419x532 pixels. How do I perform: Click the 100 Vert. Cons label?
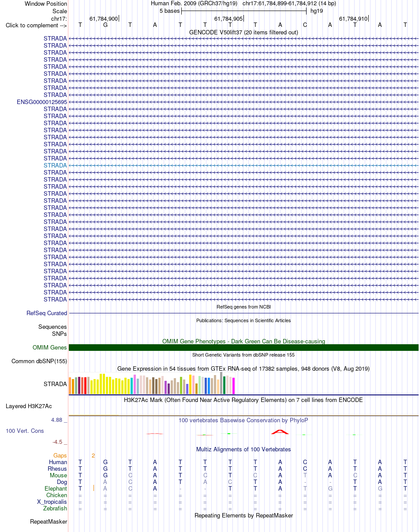(25, 431)
